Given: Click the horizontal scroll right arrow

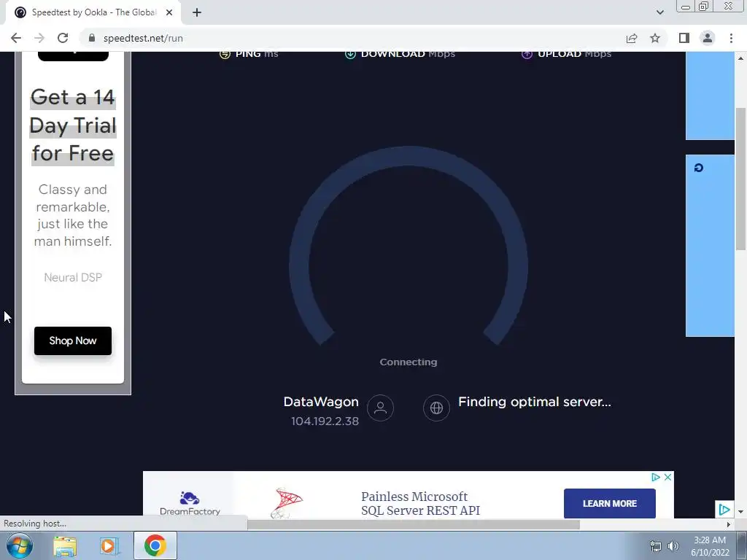Looking at the screenshot, I should coord(729,525).
